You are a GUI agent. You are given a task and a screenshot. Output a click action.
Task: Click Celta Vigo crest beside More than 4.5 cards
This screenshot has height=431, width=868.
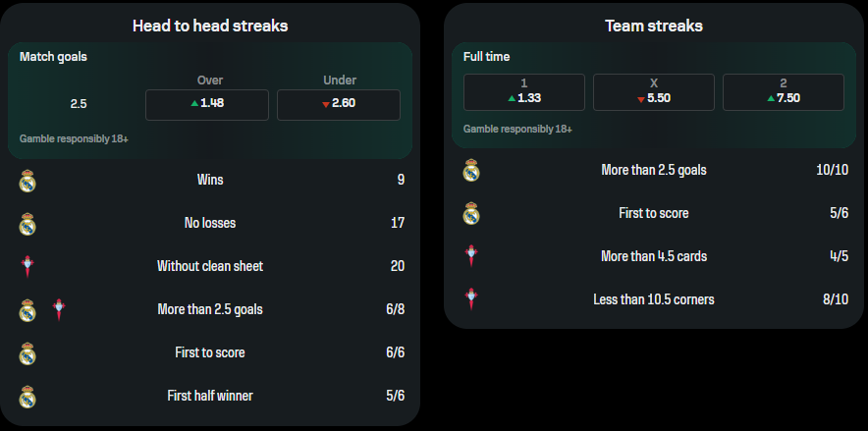(x=471, y=256)
